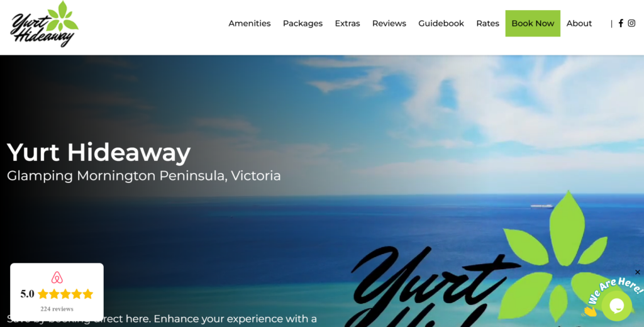Image resolution: width=644 pixels, height=327 pixels.
Task: Click the Airbnb logo in review badge
Action: click(57, 278)
